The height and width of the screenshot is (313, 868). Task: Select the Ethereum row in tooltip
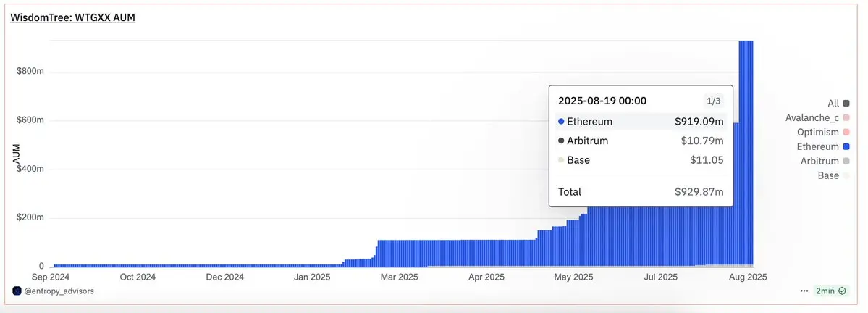[641, 122]
